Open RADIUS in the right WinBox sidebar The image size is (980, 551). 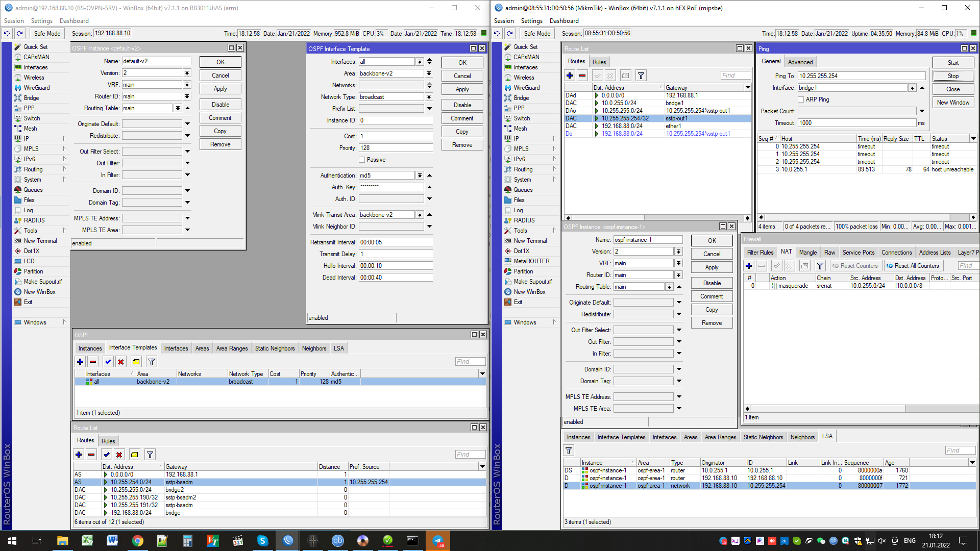click(524, 220)
